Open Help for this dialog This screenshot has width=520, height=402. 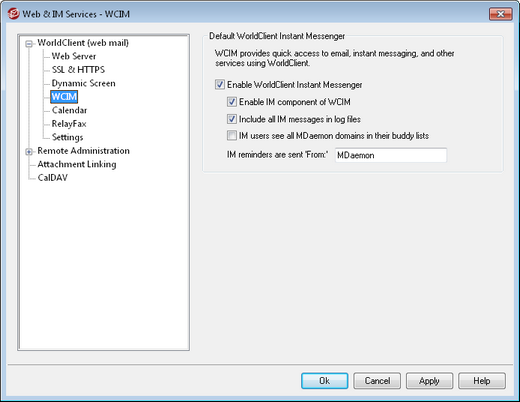[482, 381]
